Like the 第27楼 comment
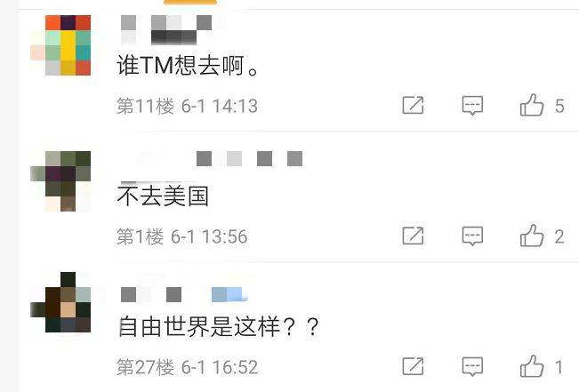Viewport: 579px width, 392px height. click(x=532, y=366)
